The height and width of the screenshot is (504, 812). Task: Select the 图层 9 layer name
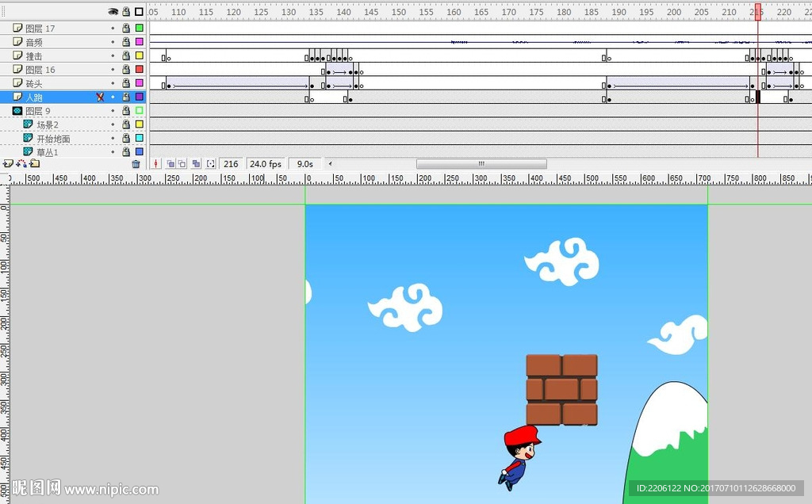tap(38, 111)
